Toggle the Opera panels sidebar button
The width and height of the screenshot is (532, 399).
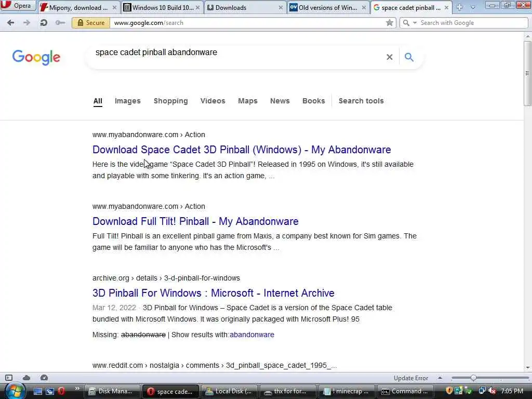pyautogui.click(x=9, y=378)
